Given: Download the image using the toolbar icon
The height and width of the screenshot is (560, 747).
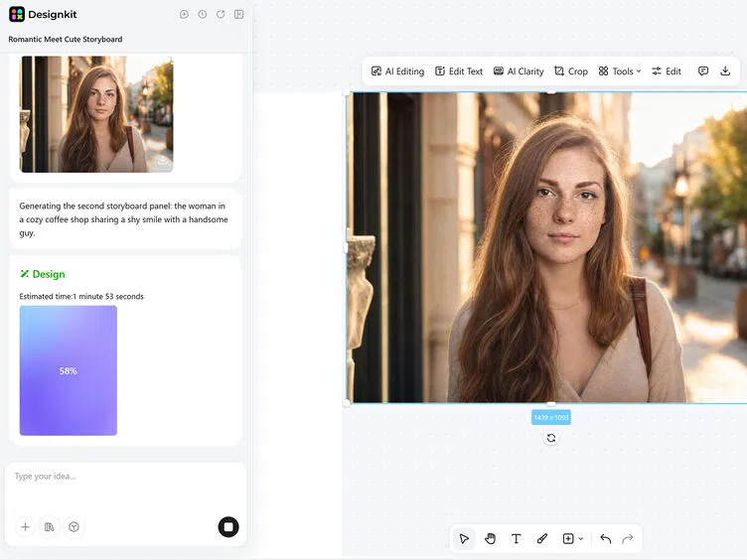Looking at the screenshot, I should click(725, 71).
